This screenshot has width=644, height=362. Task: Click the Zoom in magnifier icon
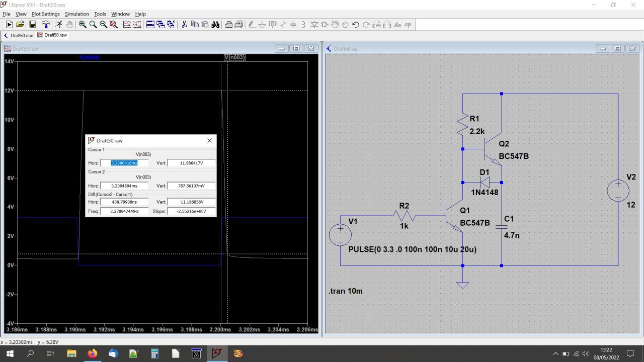(x=83, y=25)
